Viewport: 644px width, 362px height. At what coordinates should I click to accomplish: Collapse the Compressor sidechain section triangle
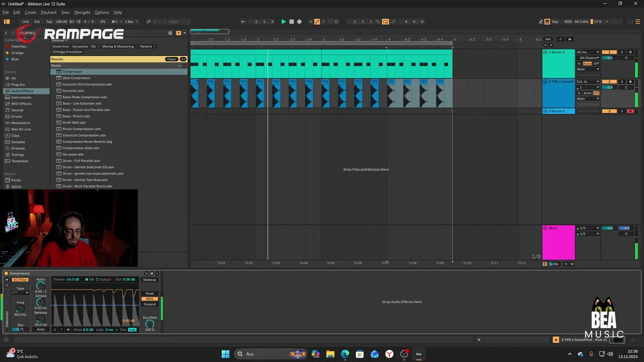(x=7, y=280)
